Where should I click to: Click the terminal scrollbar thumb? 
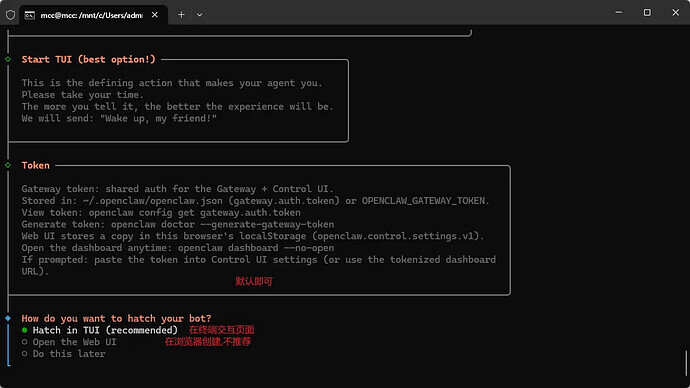tap(686, 363)
